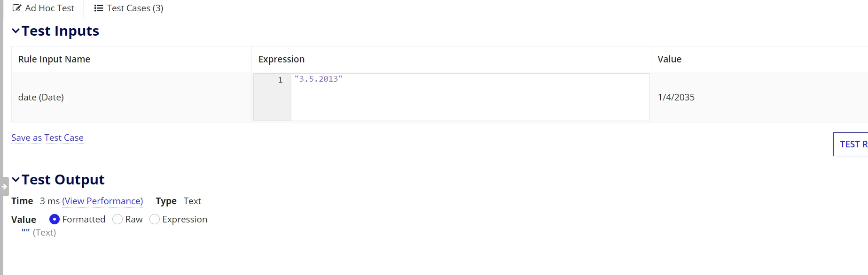Click inside the date expression editor

pos(470,97)
